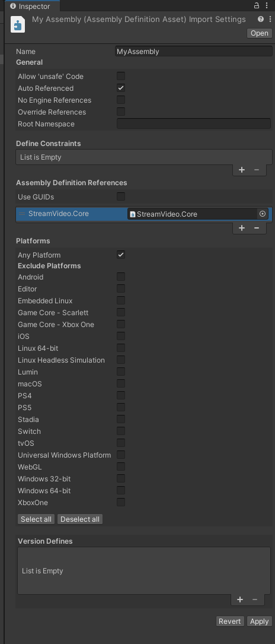Open the Inspector tab options menu
Viewport: 275px width, 644px height.
268,6
